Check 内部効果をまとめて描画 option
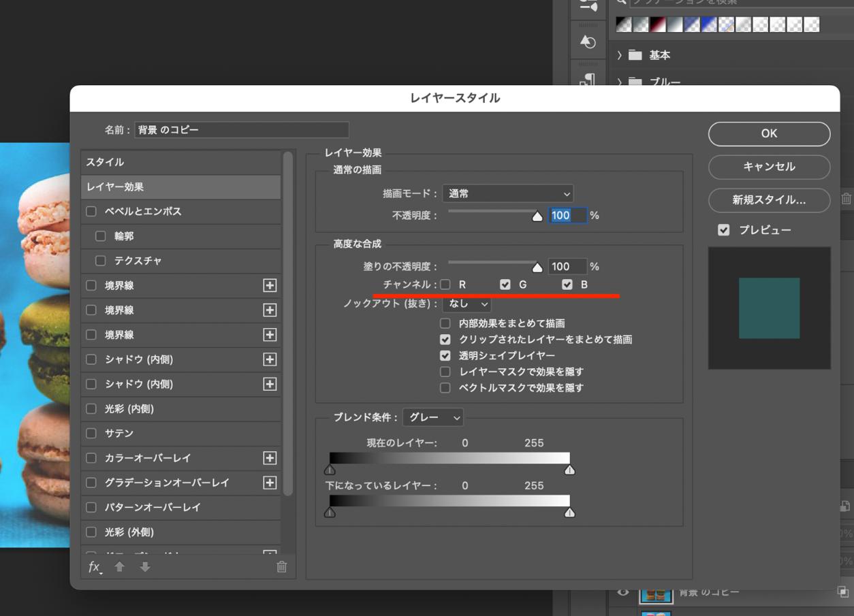 [x=445, y=323]
